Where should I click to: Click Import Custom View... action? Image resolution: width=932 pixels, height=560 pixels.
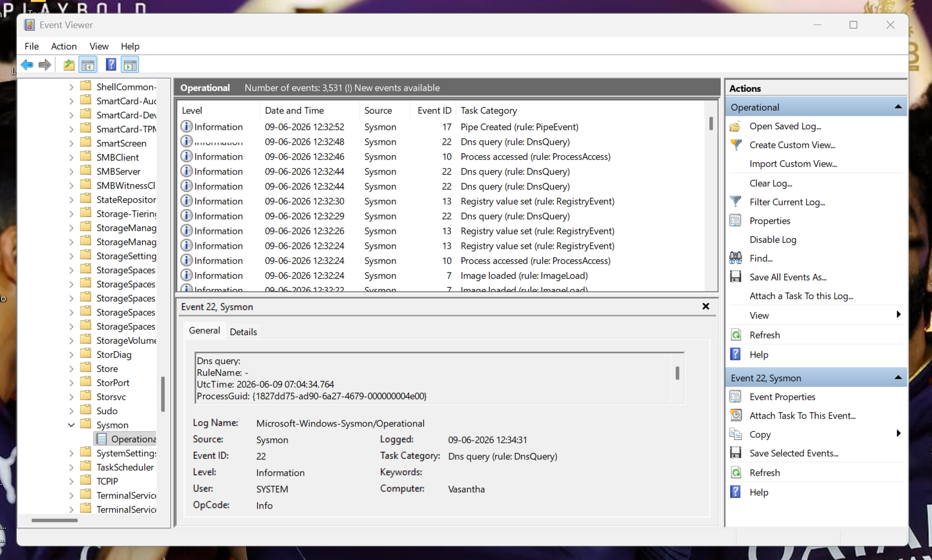793,164
